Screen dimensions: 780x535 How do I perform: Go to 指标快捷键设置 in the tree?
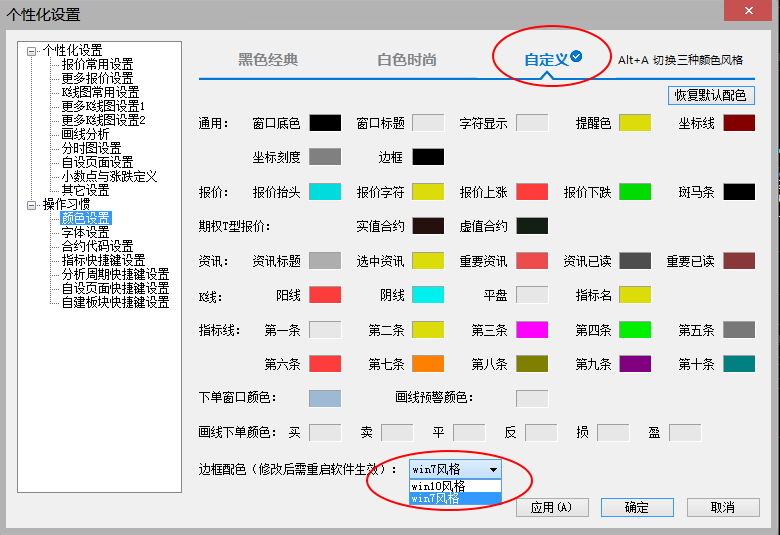click(103, 260)
